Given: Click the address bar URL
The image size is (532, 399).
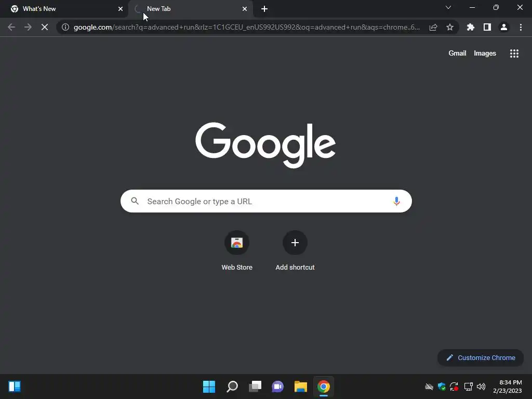Looking at the screenshot, I should [x=246, y=27].
